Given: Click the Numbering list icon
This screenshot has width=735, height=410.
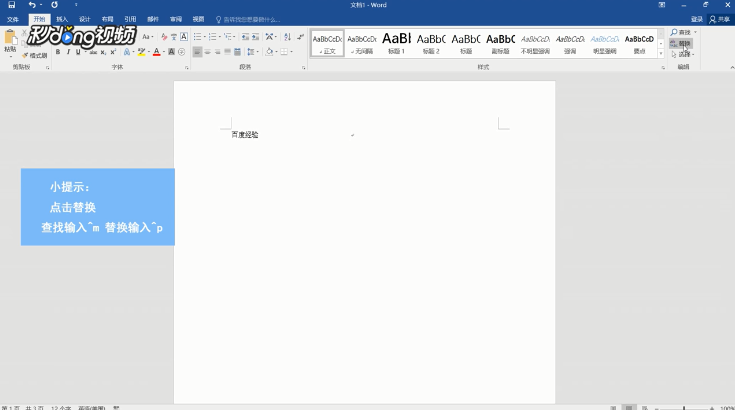Looking at the screenshot, I should click(212, 37).
